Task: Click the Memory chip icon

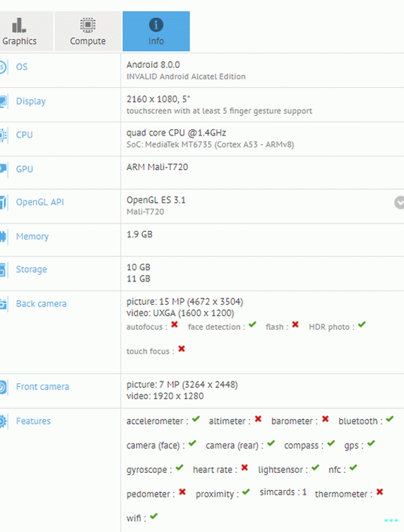Action: coord(3,236)
